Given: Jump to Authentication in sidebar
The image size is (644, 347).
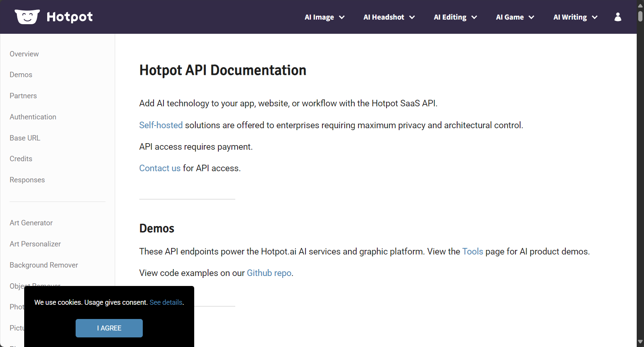Looking at the screenshot, I should (x=33, y=117).
